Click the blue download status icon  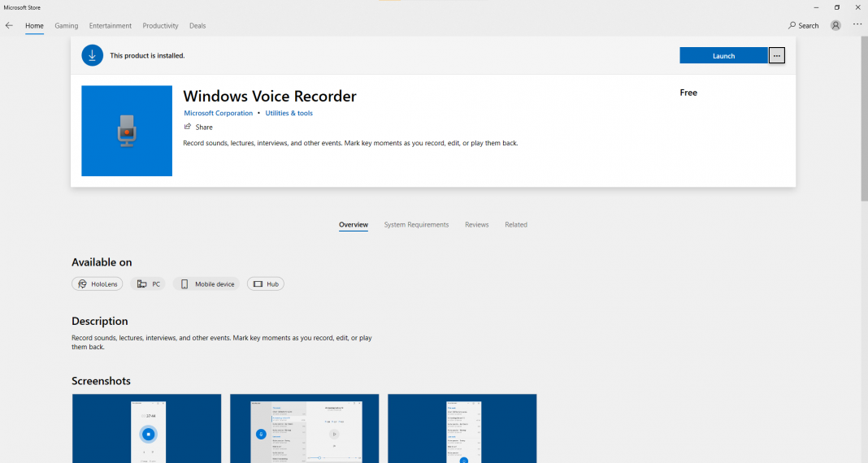[93, 55]
